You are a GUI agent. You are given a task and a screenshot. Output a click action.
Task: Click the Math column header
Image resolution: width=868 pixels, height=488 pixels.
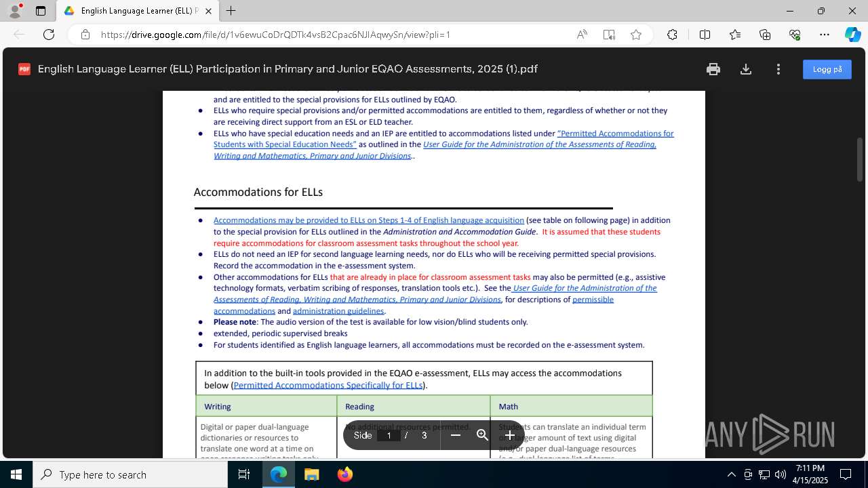[x=508, y=407]
